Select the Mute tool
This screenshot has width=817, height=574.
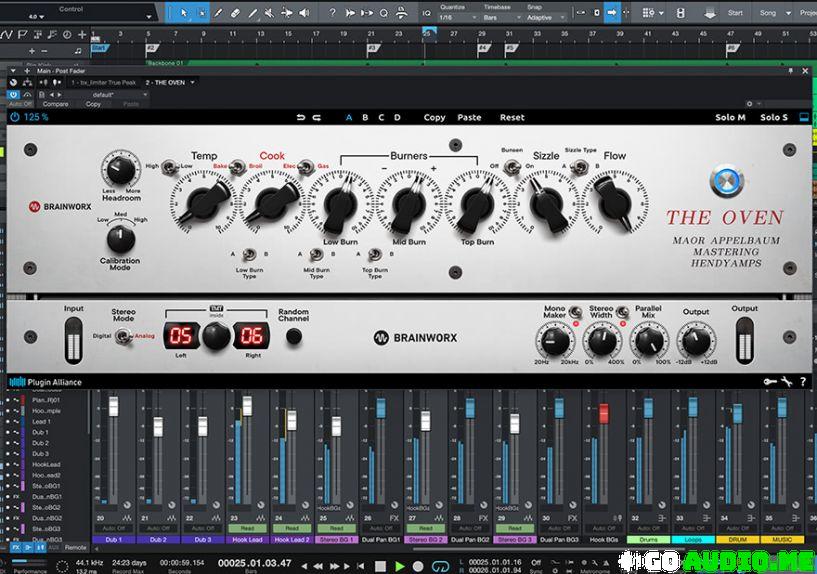pyautogui.click(x=269, y=13)
